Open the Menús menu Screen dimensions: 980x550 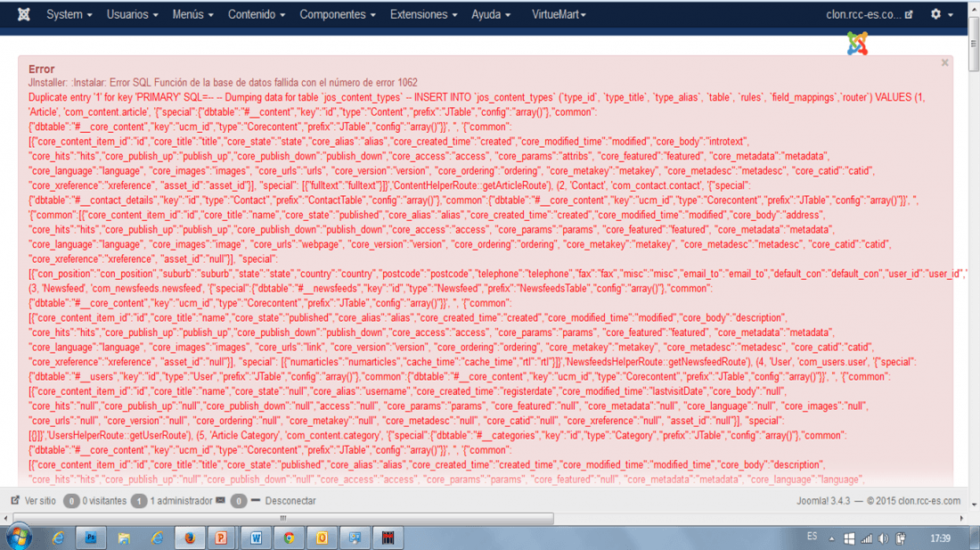point(192,14)
